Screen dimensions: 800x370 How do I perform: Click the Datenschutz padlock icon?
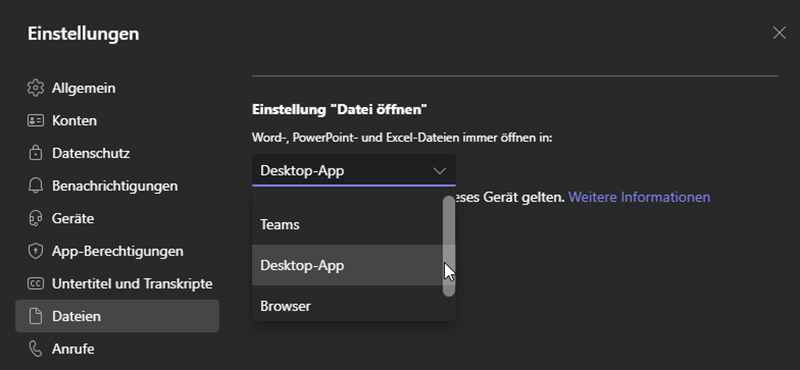tap(35, 153)
